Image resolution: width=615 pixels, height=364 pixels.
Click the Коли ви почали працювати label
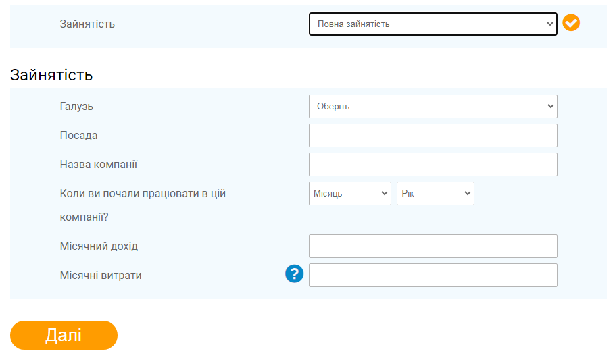point(143,205)
